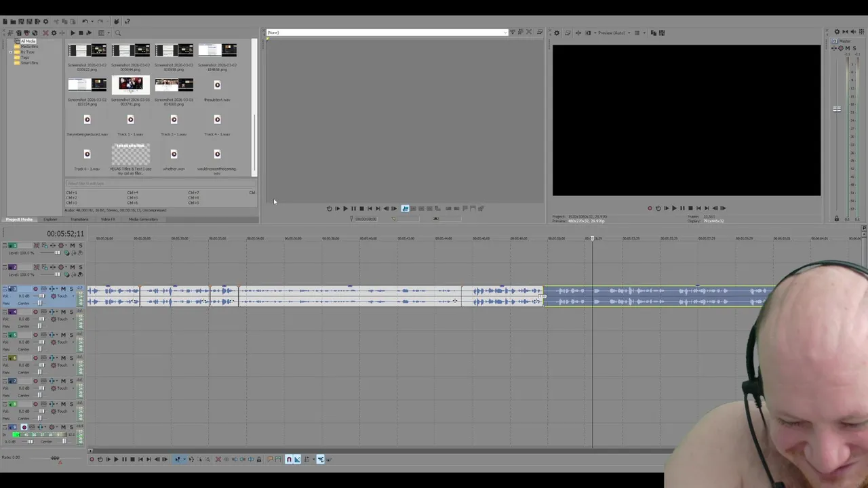This screenshot has height=488, width=868.
Task: Select the Envelope Edit tool in timeline toolbar
Action: point(191,459)
